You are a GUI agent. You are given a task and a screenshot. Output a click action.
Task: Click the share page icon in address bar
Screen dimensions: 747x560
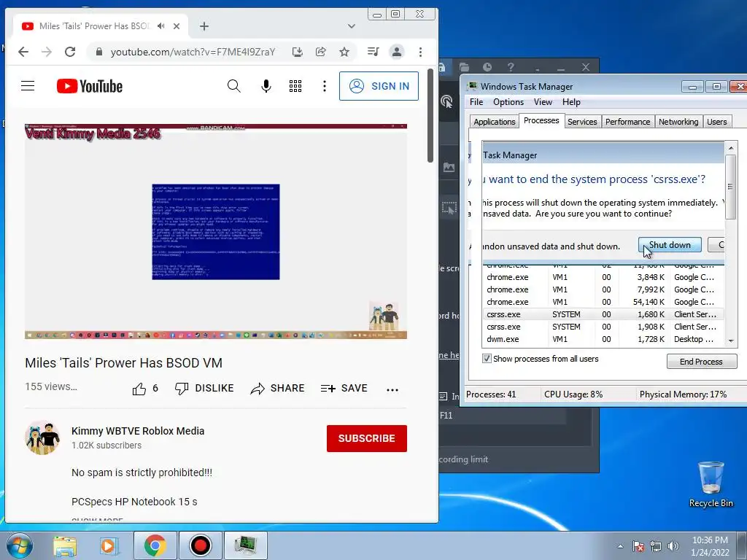[x=321, y=52]
